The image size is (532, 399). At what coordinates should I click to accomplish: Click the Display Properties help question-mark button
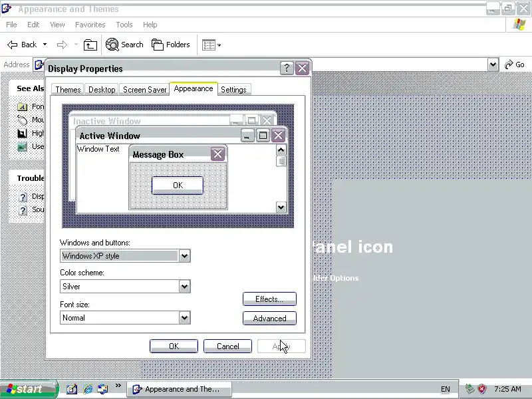coord(287,68)
